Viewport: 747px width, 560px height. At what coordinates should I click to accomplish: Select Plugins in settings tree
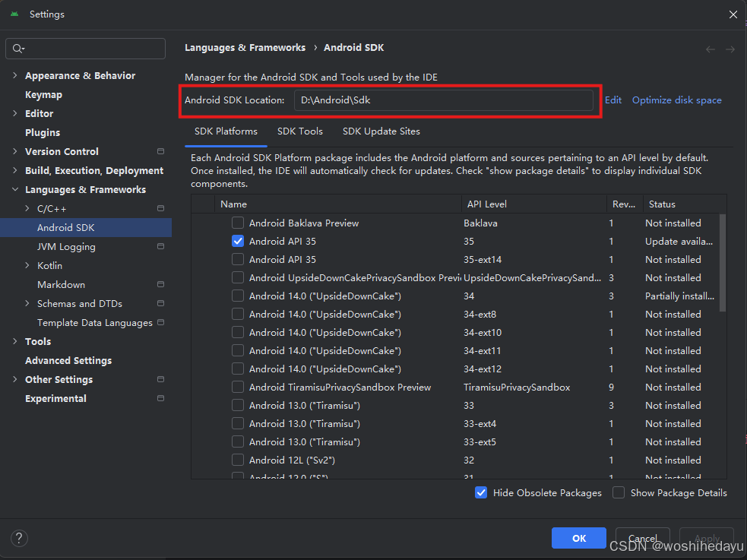(43, 132)
